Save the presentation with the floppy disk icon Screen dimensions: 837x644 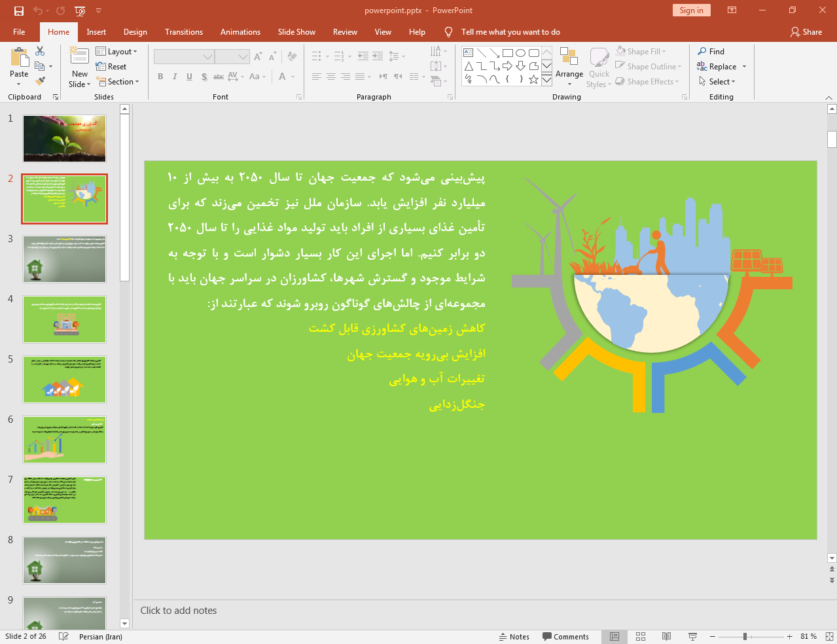click(x=18, y=10)
